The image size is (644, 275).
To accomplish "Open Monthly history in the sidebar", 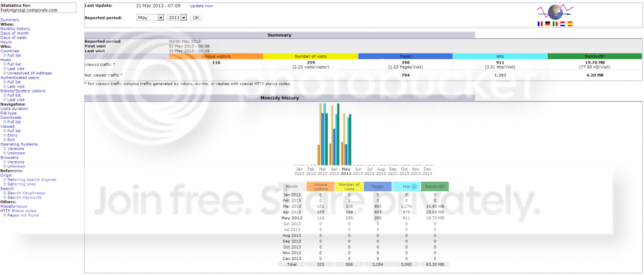I will tap(15, 29).
